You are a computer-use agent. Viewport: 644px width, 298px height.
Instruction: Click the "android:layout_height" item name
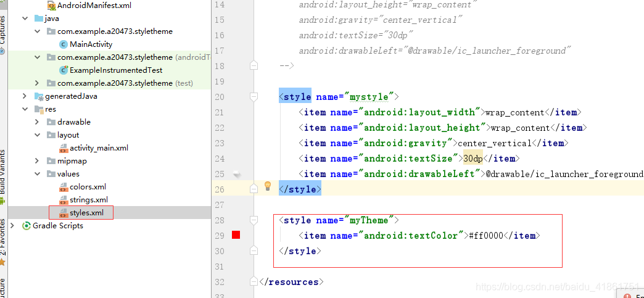click(x=422, y=128)
